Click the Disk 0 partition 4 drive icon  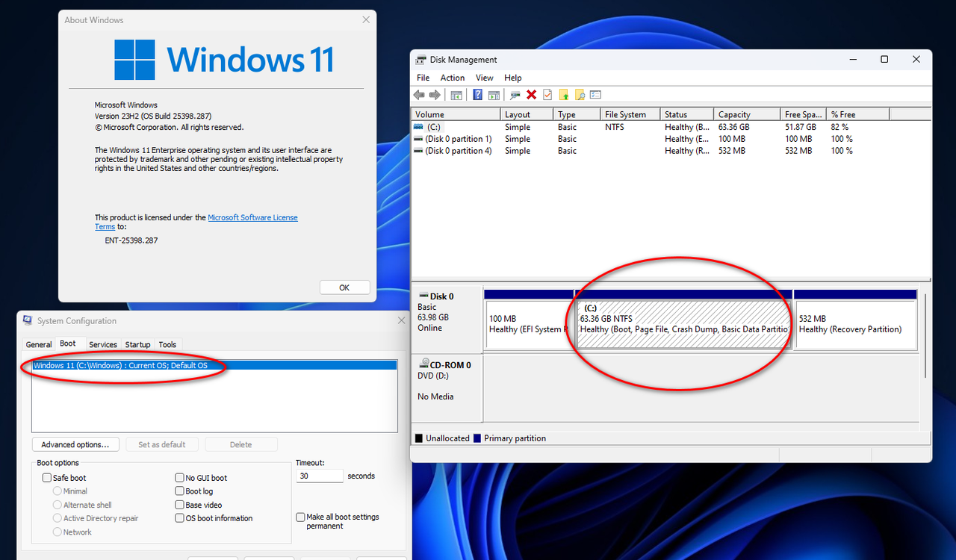(418, 151)
